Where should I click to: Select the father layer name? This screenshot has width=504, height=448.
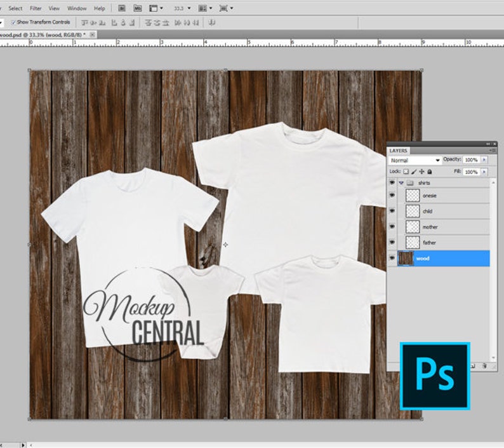click(x=429, y=242)
